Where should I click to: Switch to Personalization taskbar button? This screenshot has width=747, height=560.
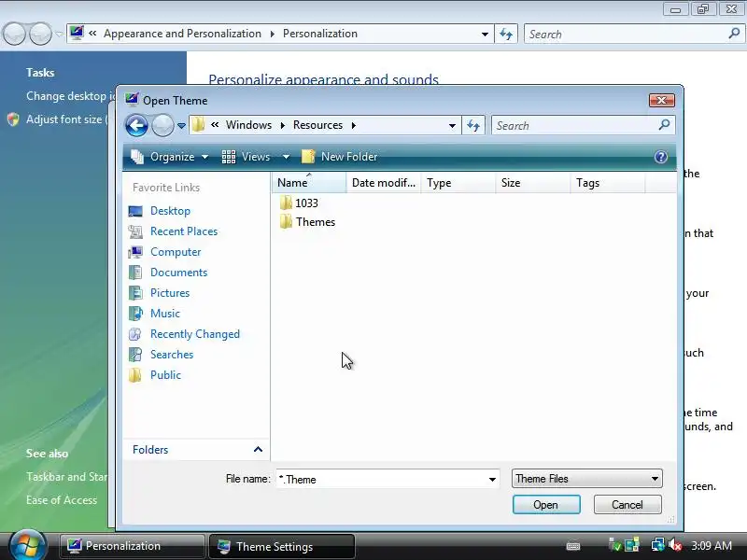click(x=133, y=546)
